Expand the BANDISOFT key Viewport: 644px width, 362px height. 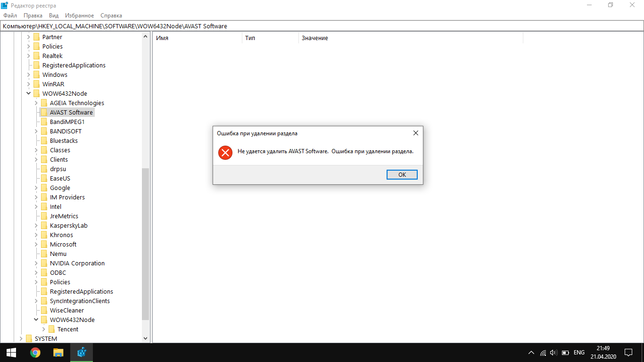(x=36, y=131)
